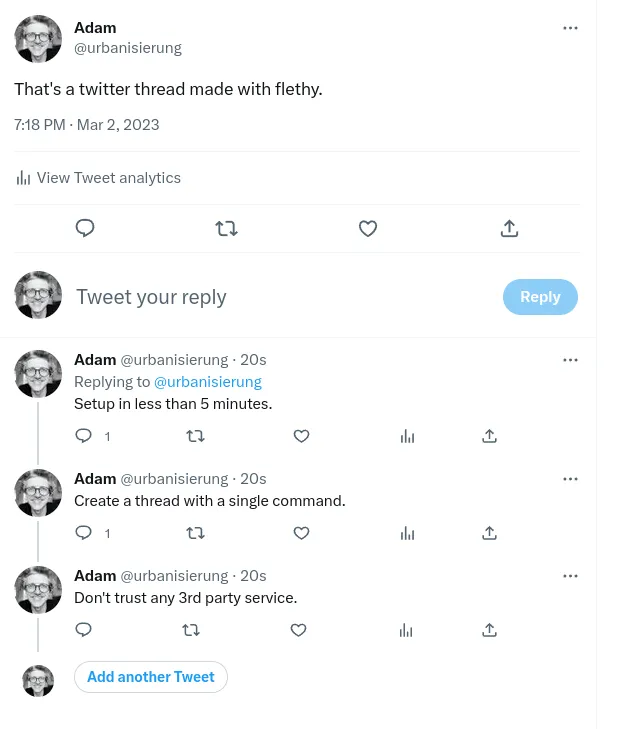Retweet the "Create a thread" tweet

196,533
